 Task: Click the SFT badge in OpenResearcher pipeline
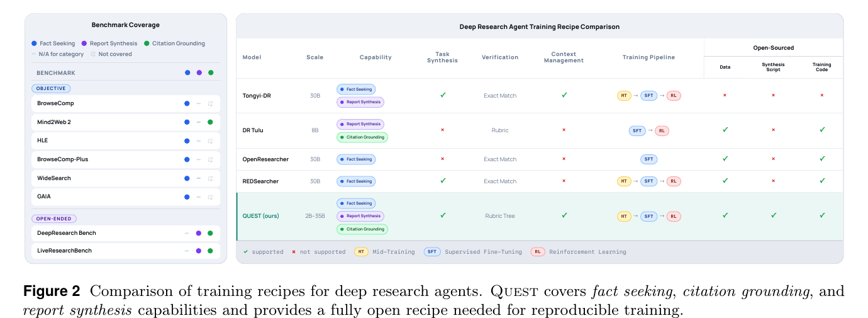click(x=649, y=159)
